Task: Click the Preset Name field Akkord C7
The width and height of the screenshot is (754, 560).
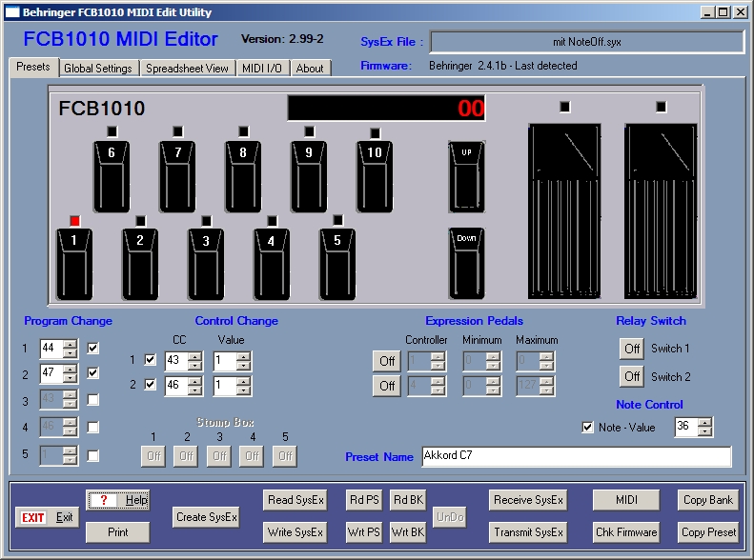Action: [x=577, y=456]
